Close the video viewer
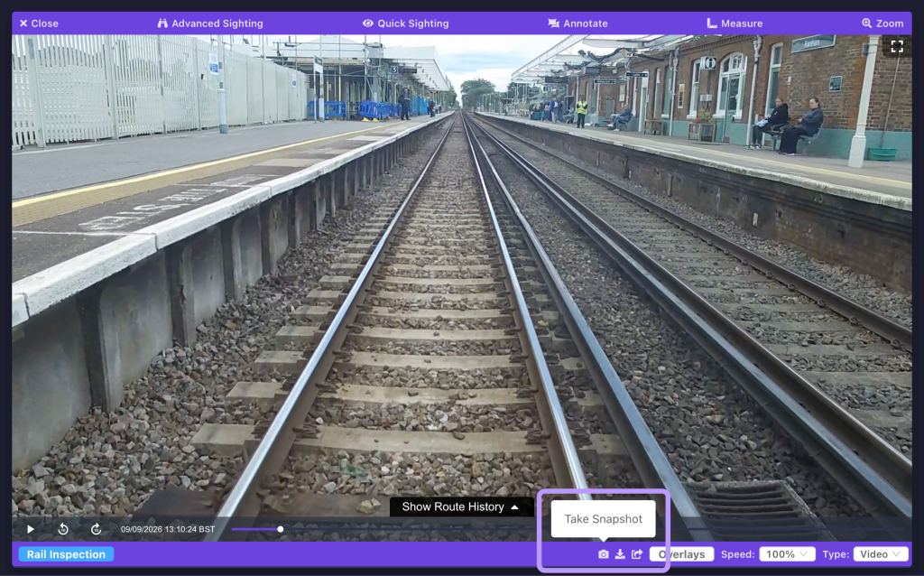Viewport: 924px width, 576px height. click(x=39, y=23)
